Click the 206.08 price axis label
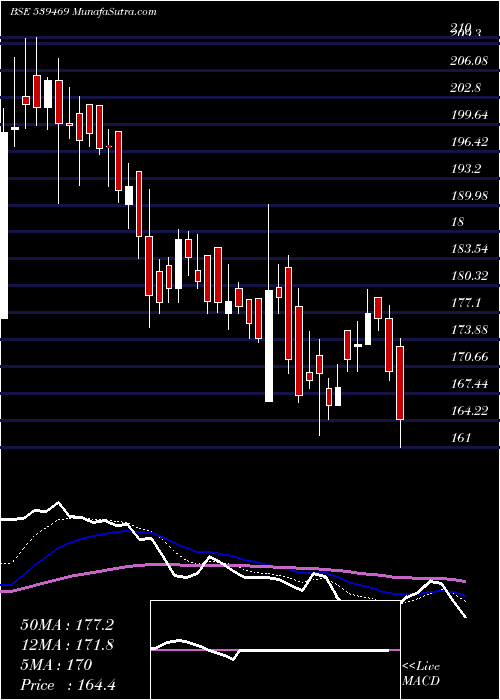 point(468,61)
